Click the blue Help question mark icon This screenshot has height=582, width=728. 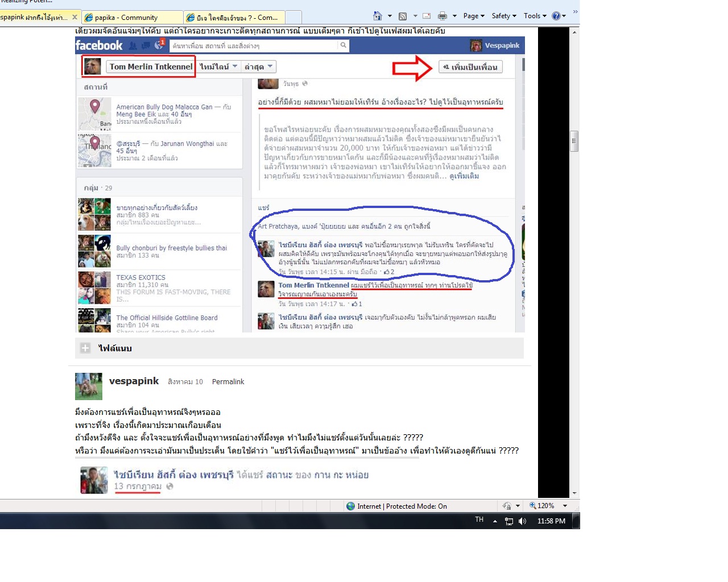tap(556, 16)
